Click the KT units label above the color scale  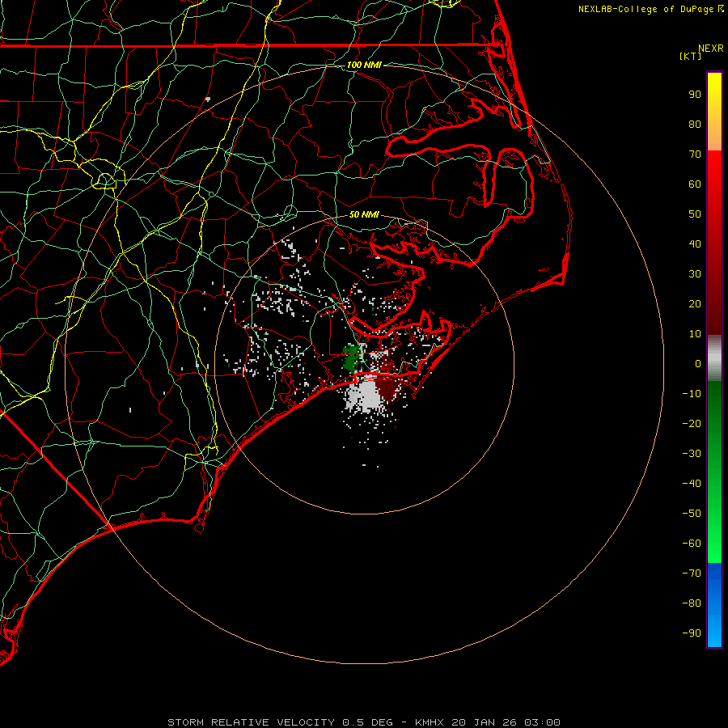click(x=691, y=56)
